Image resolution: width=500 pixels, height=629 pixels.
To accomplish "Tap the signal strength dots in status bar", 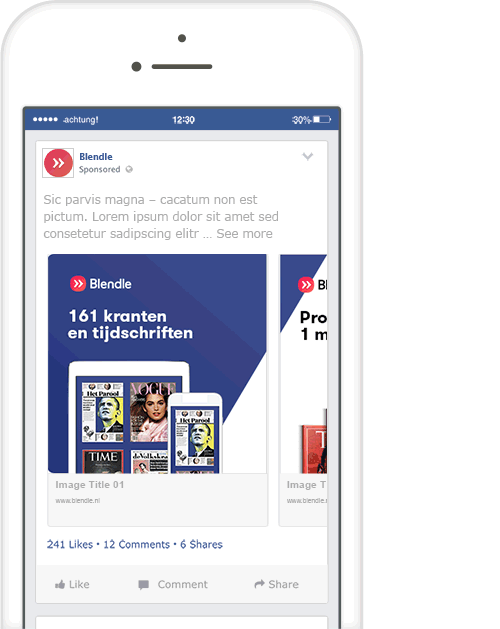I will [45, 119].
